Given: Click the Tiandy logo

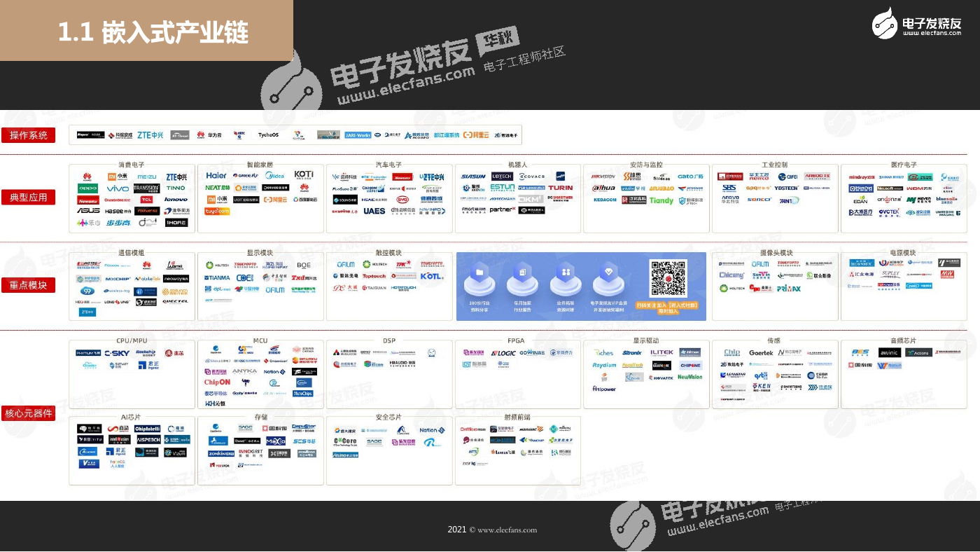Looking at the screenshot, I should [661, 200].
